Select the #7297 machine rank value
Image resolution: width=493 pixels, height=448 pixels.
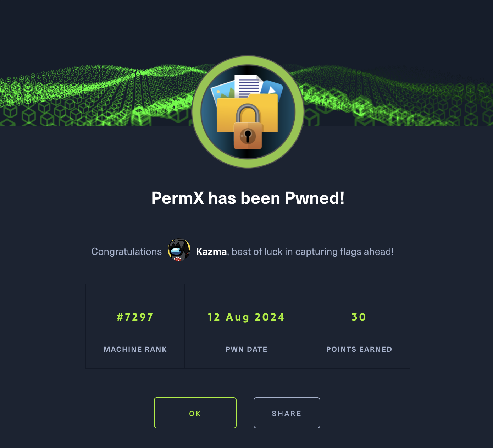point(135,317)
